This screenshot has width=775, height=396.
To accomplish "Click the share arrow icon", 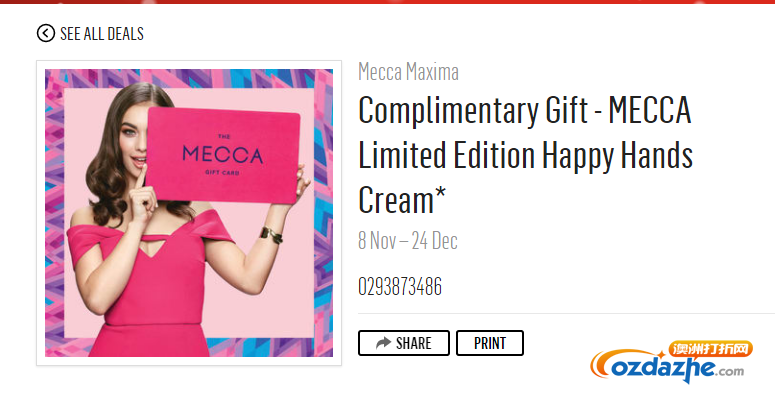I will point(384,343).
